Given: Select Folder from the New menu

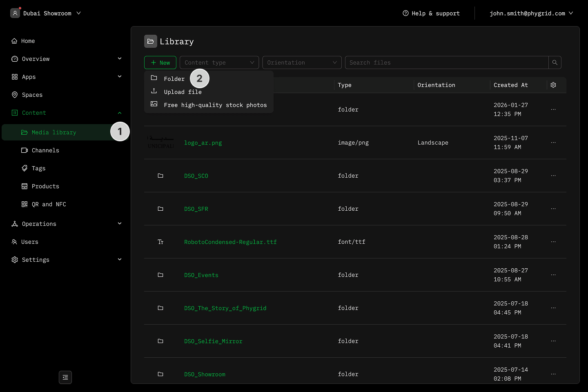Looking at the screenshot, I should click(174, 79).
